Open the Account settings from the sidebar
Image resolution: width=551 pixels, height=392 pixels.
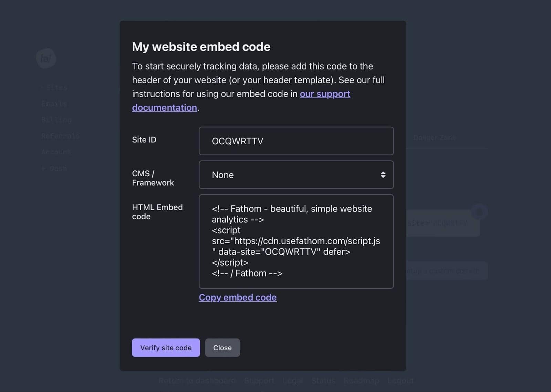point(56,152)
